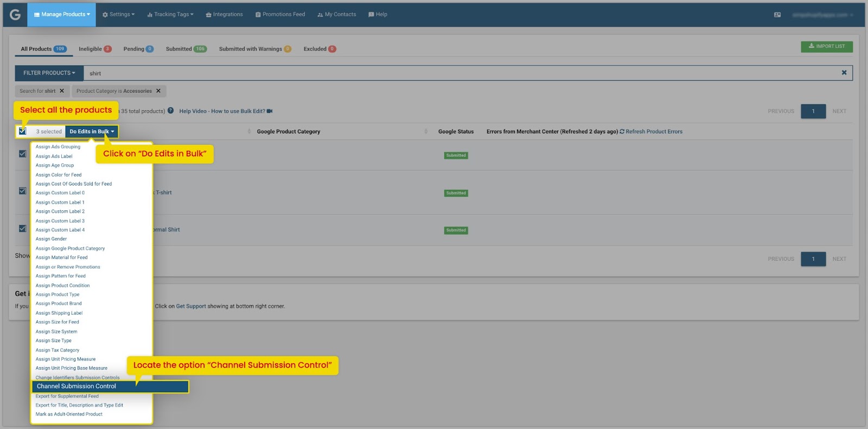Click Refresh Product Errors link
The width and height of the screenshot is (868, 429).
point(651,132)
